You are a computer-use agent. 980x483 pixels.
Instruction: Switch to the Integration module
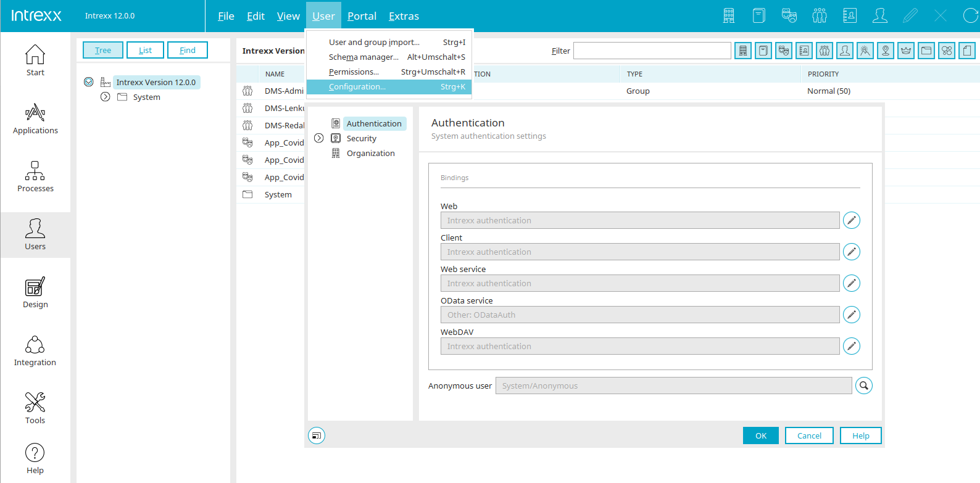(x=35, y=350)
